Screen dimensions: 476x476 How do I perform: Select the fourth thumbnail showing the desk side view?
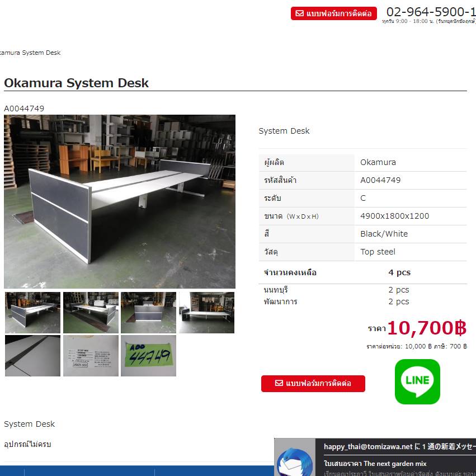tap(206, 312)
